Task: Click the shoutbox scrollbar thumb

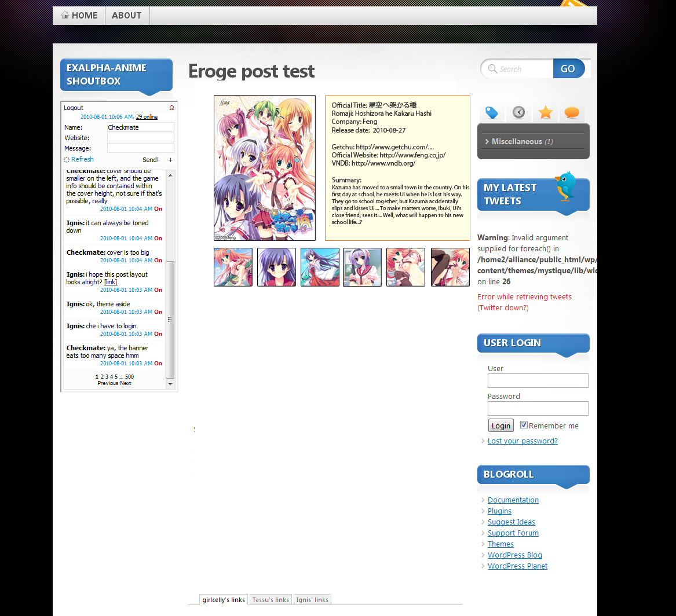Action: point(170,319)
